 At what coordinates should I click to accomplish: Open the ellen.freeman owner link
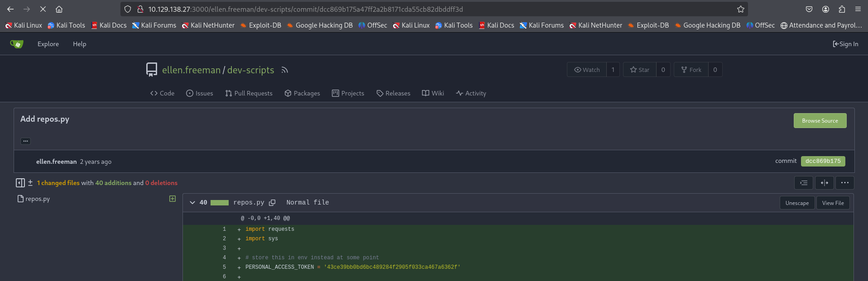point(191,70)
